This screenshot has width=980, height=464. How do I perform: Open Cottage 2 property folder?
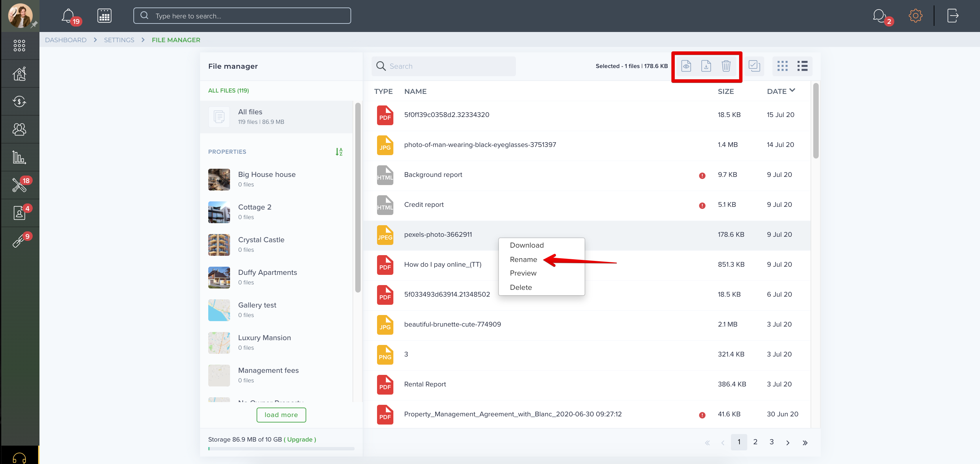point(277,212)
